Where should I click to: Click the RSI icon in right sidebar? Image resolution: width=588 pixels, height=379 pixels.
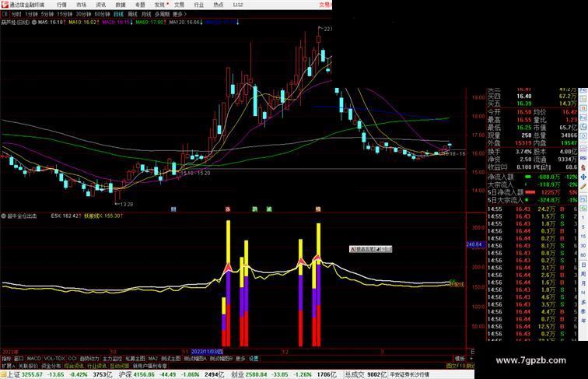(x=583, y=158)
